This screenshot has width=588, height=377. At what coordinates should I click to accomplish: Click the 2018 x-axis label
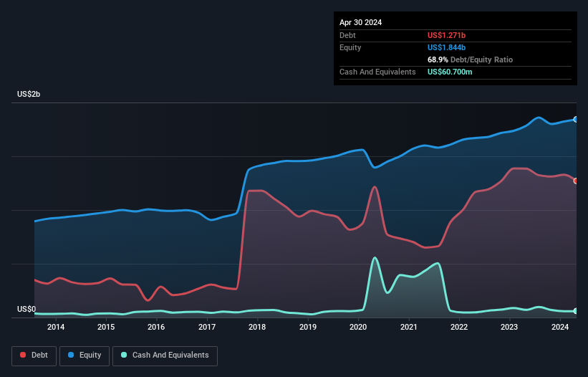257,327
